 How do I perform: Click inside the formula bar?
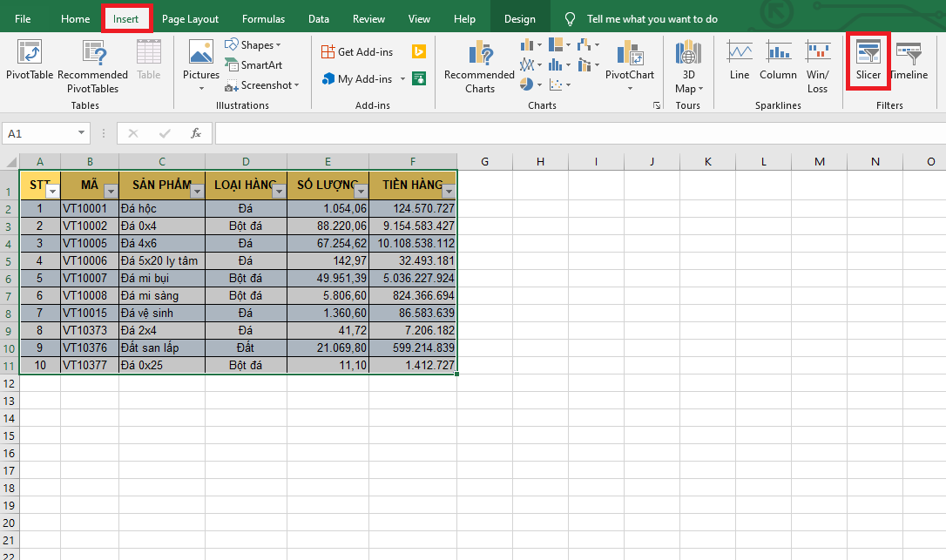575,133
